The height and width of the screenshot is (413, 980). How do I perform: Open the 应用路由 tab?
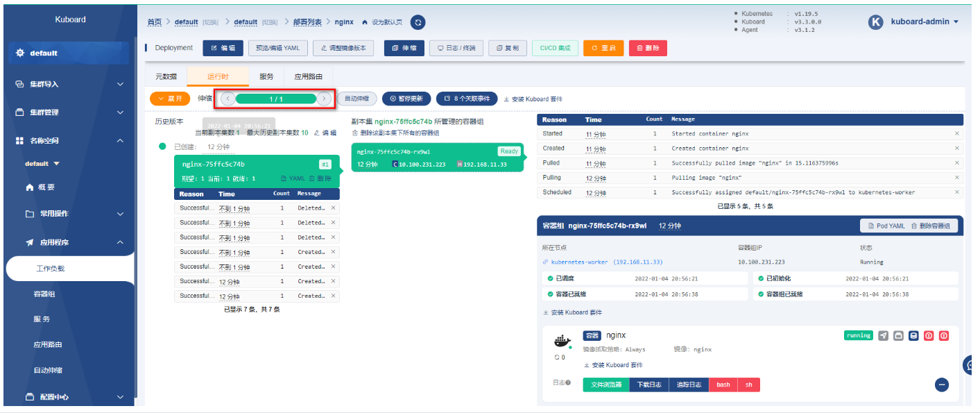tap(309, 76)
